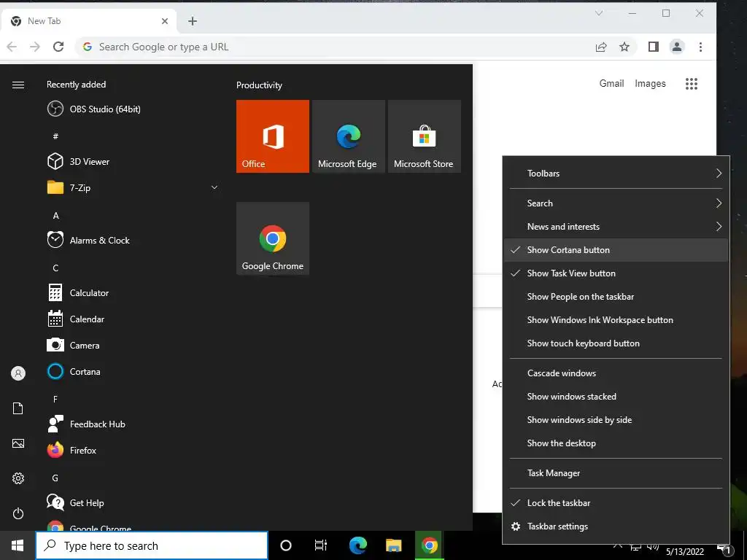The image size is (747, 560).
Task: Click the Office tile
Action: 273,136
